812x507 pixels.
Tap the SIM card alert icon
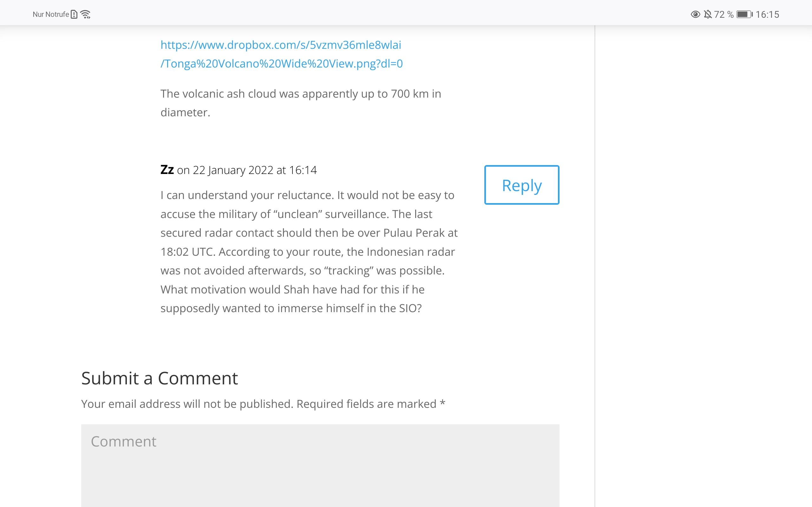[74, 15]
